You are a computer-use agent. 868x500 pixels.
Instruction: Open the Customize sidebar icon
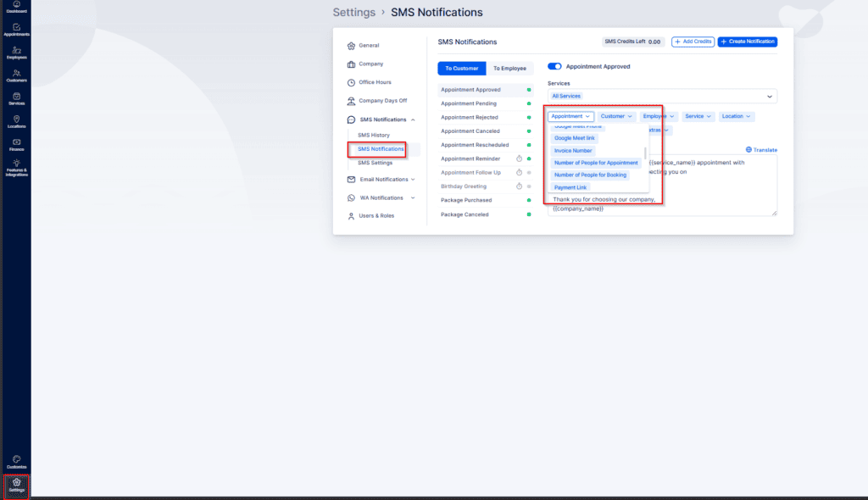tap(16, 462)
